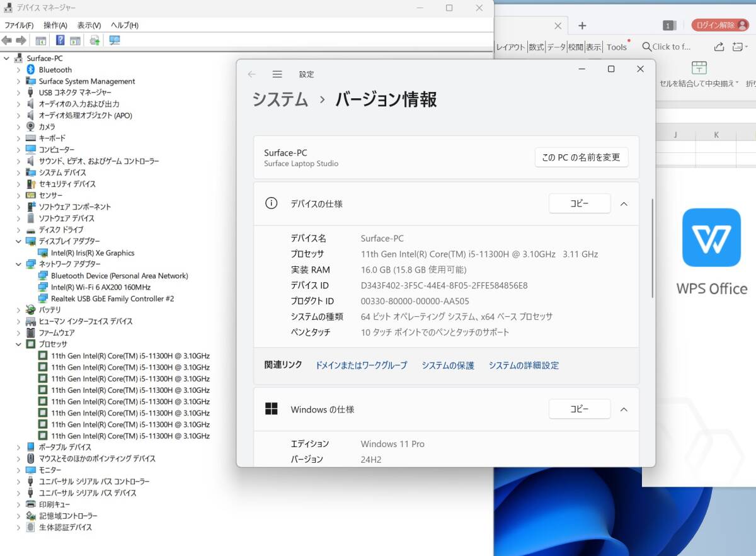Select the モニター category icon
The image size is (756, 556).
point(31,470)
